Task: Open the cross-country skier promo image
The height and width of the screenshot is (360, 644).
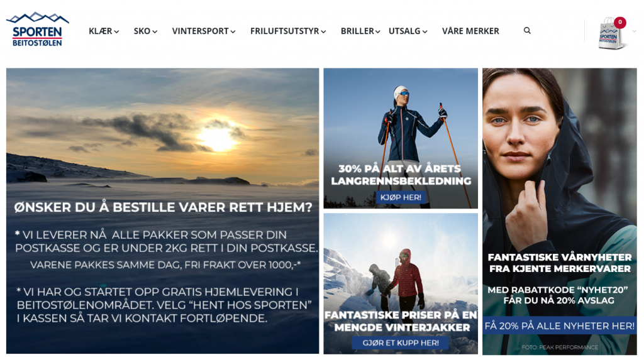Action: point(401,138)
